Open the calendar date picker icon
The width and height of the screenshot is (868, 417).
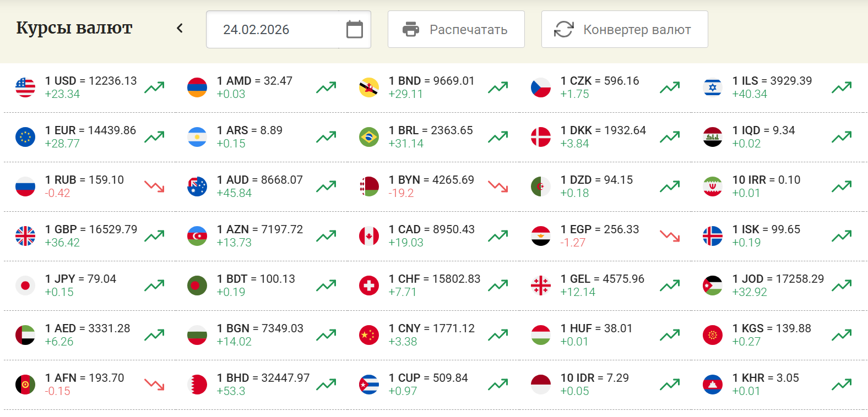[355, 29]
